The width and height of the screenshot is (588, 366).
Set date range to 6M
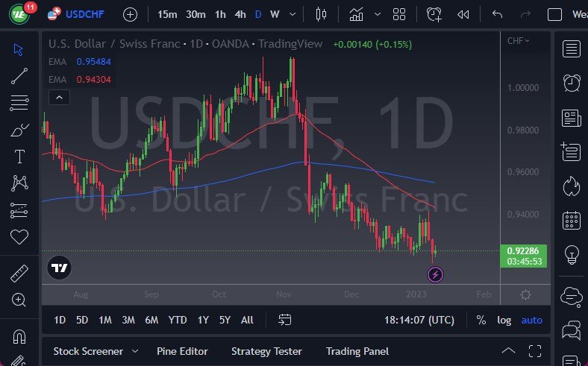point(151,321)
